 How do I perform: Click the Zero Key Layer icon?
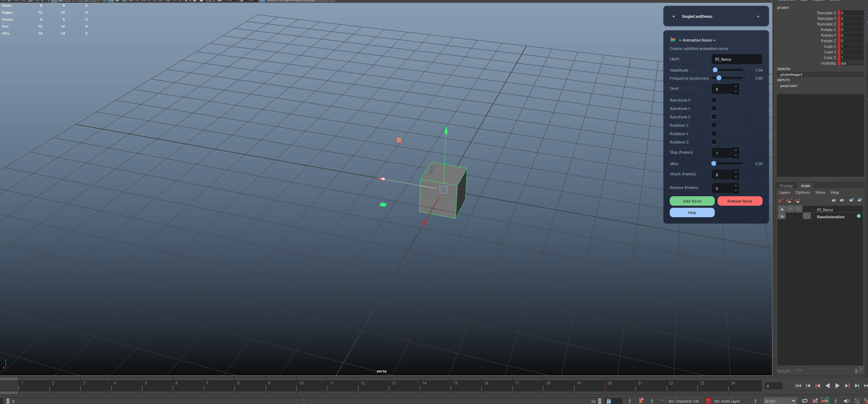781,200
